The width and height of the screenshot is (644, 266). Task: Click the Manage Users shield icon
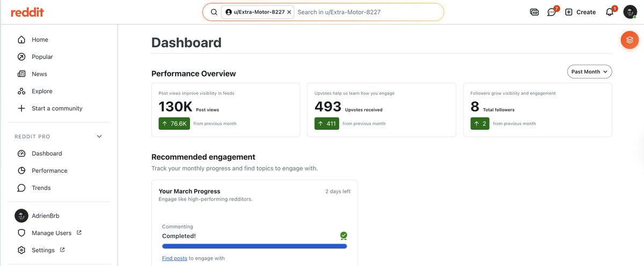[x=21, y=233]
